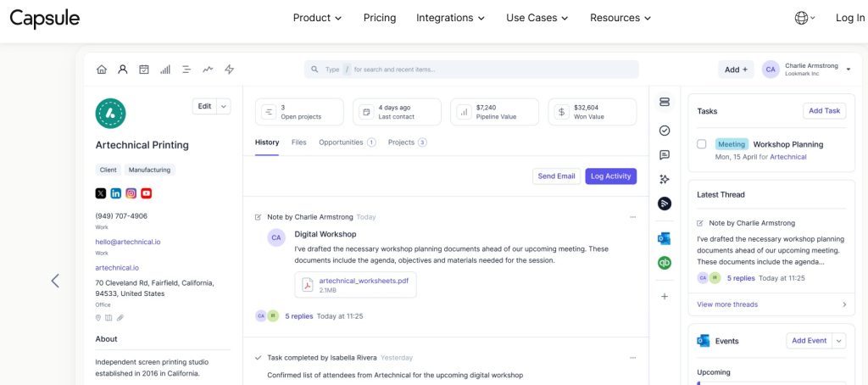
Task: Click the map pin icon under address
Action: point(98,318)
